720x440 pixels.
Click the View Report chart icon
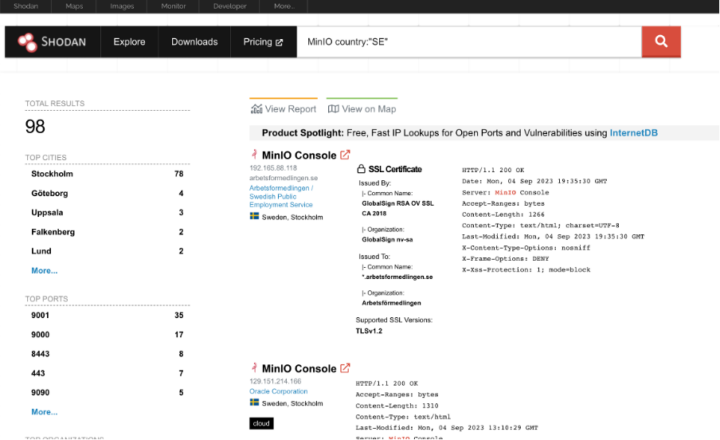pyautogui.click(x=256, y=109)
